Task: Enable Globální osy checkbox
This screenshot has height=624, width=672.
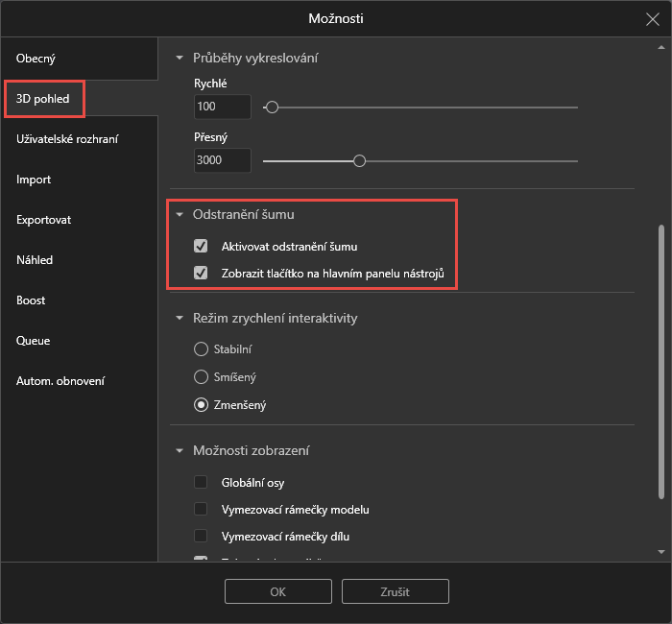Action: click(201, 482)
